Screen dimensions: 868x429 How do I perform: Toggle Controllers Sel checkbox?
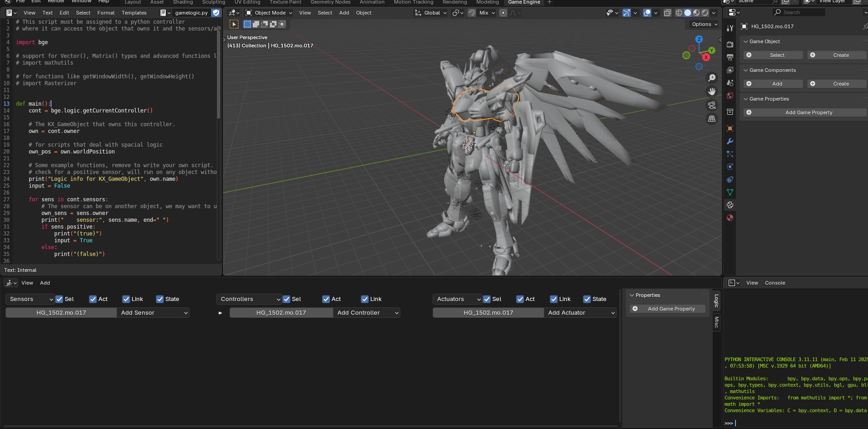286,299
